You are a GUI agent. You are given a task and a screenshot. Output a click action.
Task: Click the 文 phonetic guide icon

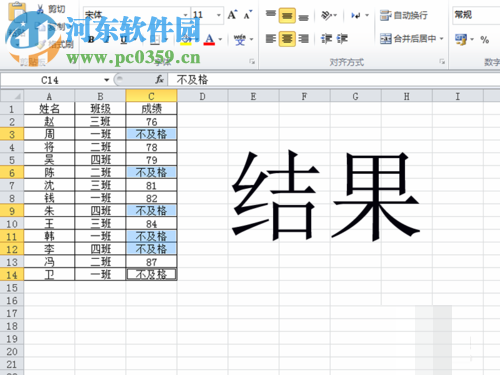pyautogui.click(x=240, y=39)
